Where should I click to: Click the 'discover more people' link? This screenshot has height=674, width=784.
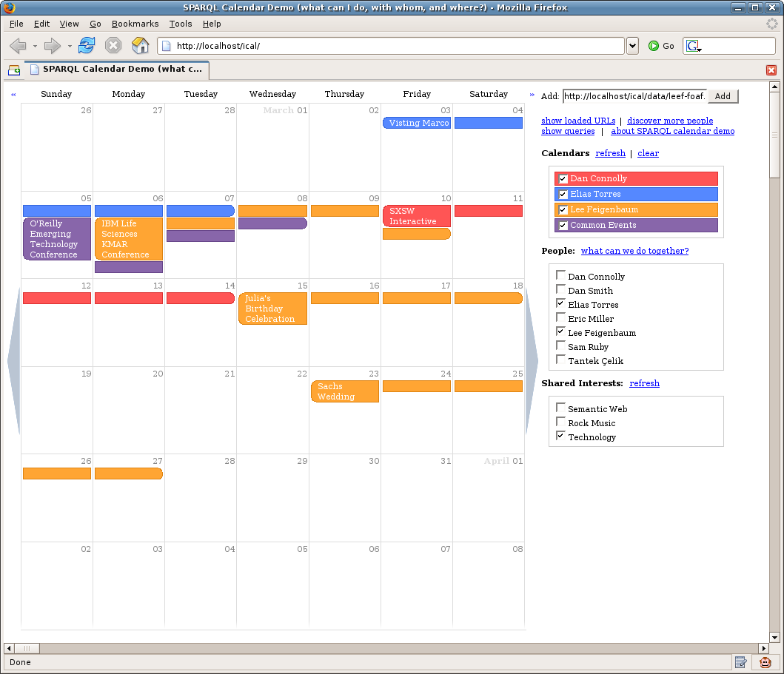tap(670, 121)
